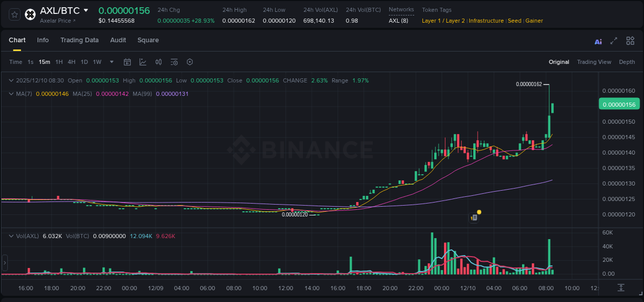
Task: Open the go-to-date calendar icon
Action: (x=127, y=62)
